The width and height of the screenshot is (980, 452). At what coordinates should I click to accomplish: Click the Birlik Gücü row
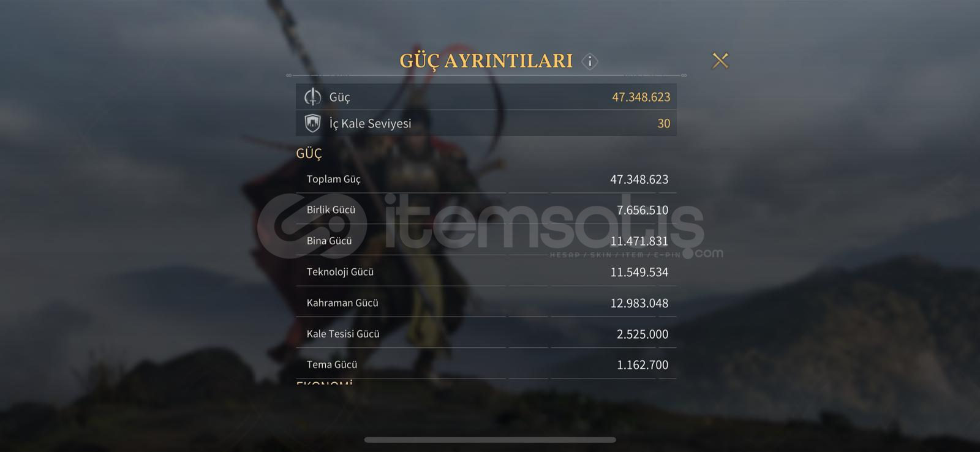(x=486, y=210)
